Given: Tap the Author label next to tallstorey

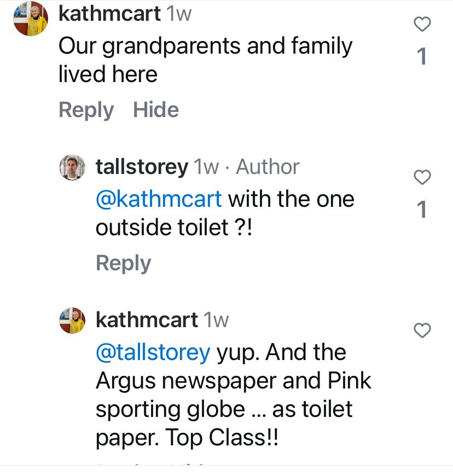Looking at the screenshot, I should coord(268,167).
